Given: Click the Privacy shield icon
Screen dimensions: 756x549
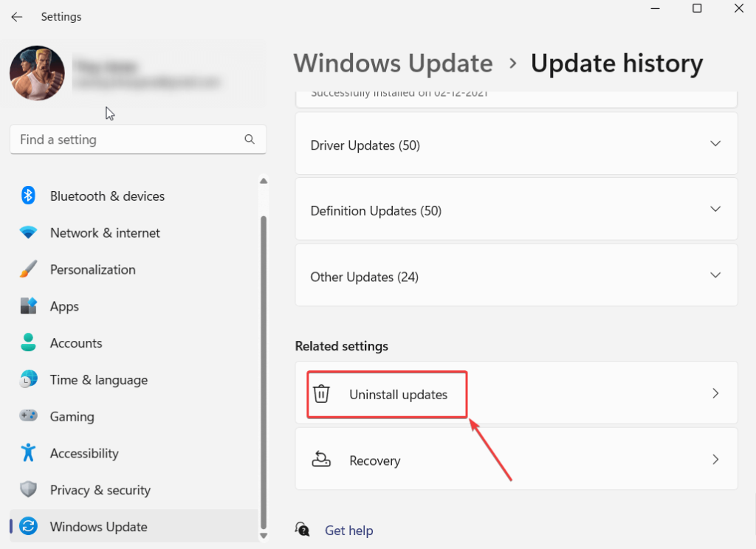Looking at the screenshot, I should [28, 489].
